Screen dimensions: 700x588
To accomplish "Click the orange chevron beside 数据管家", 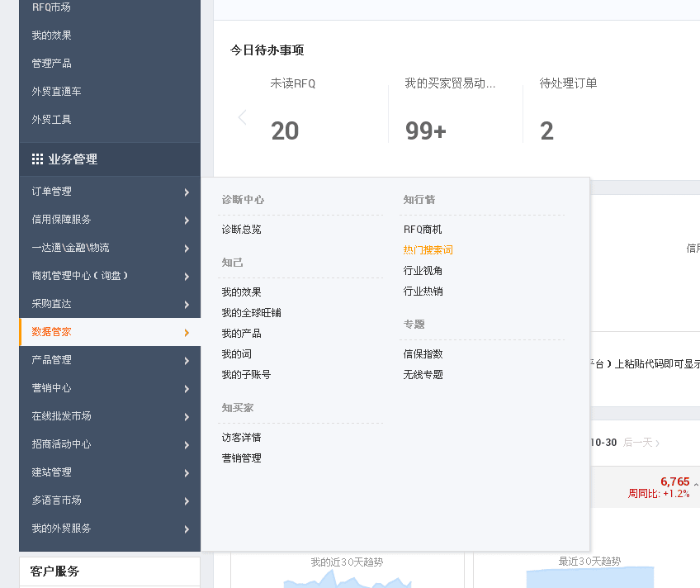I will point(187,333).
